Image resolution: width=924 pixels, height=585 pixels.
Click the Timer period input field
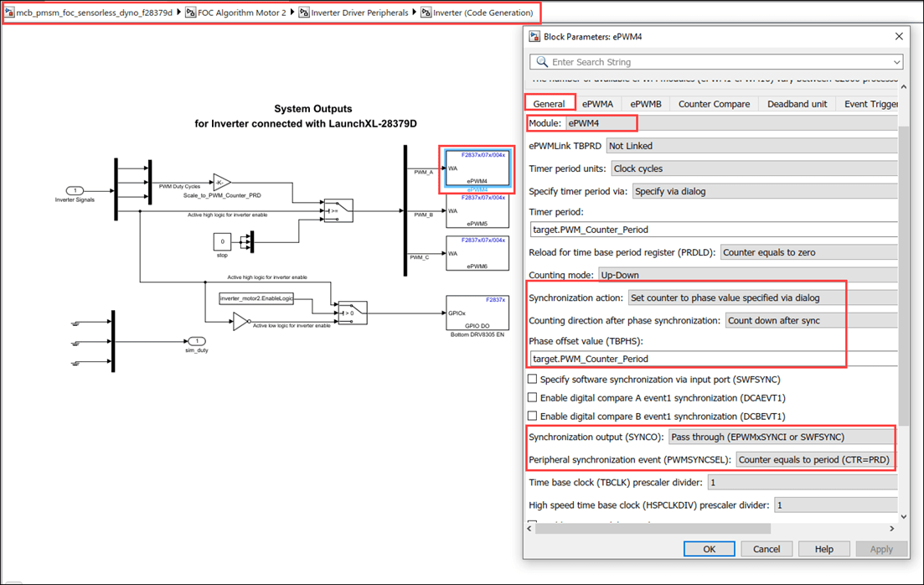[x=714, y=230]
